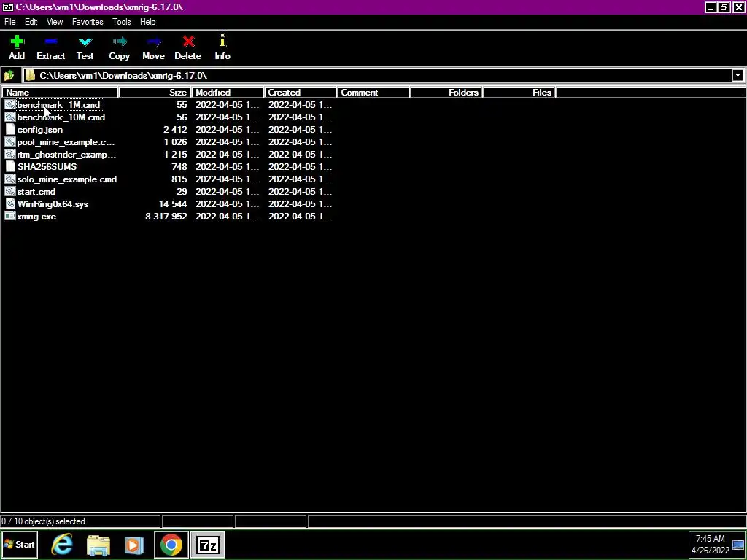Click the benchmark_1M.cmd file icon
Viewport: 747px width, 560px height.
pos(10,105)
